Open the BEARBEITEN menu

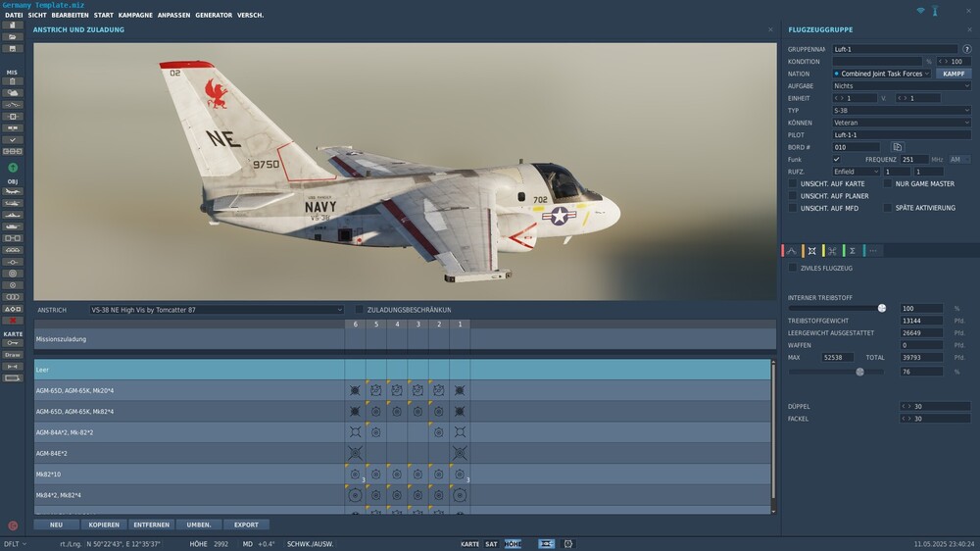coord(70,15)
